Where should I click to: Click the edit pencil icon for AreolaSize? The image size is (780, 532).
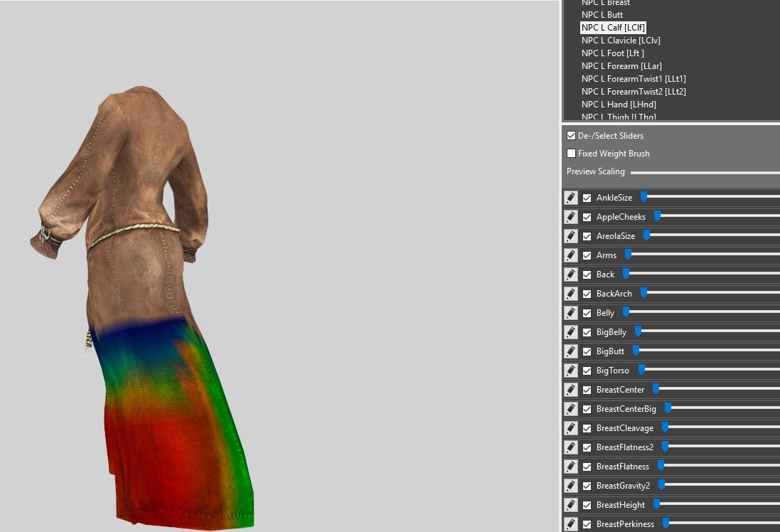[570, 236]
